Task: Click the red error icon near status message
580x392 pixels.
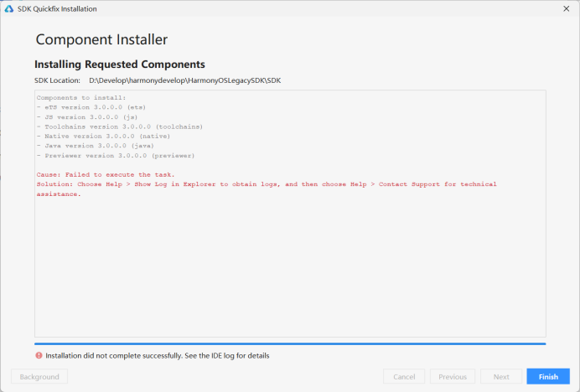Action: (x=39, y=355)
